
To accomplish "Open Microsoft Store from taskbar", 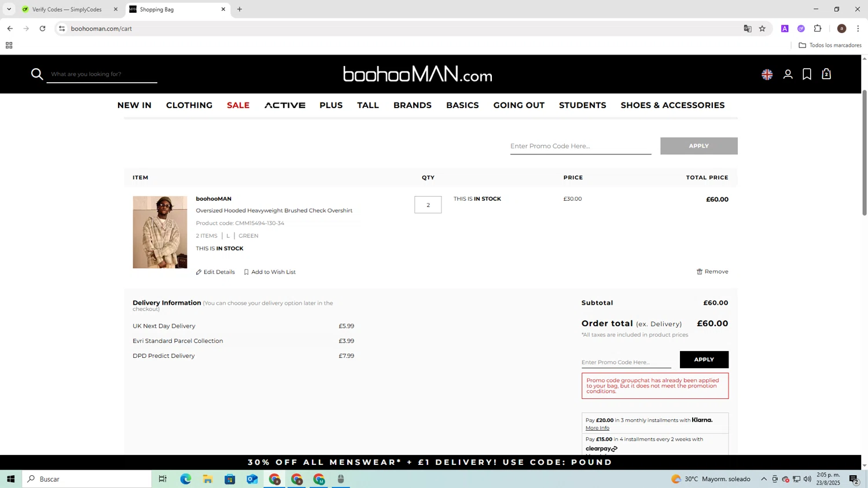I will [x=230, y=479].
